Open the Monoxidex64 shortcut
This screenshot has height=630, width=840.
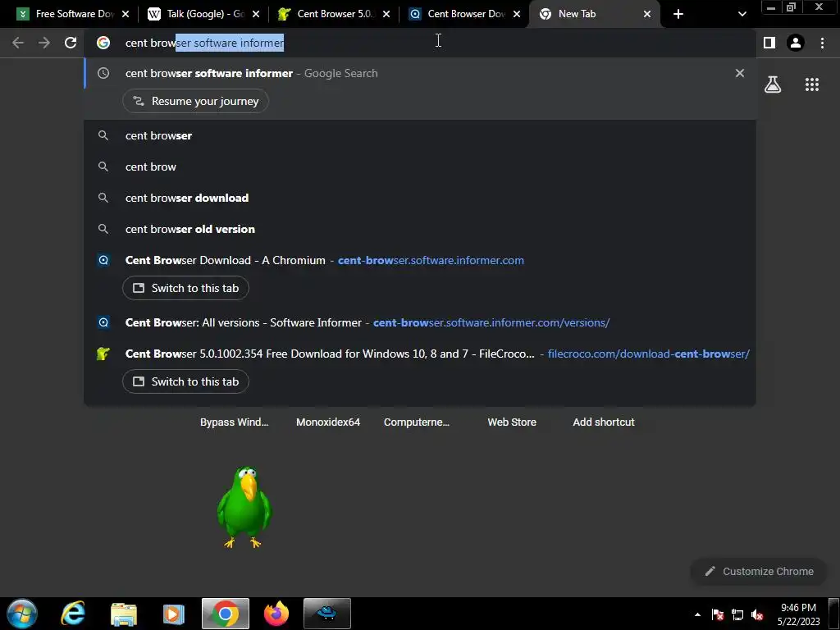pos(328,422)
